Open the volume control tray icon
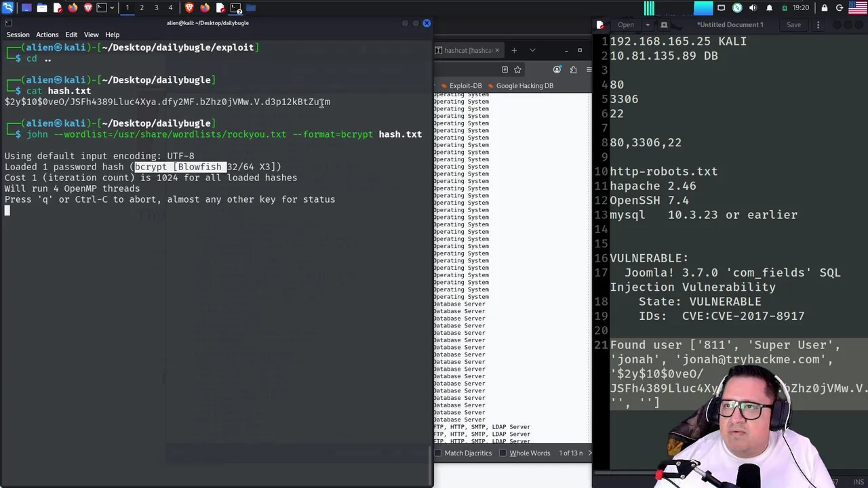The width and height of the screenshot is (868, 488). click(753, 8)
